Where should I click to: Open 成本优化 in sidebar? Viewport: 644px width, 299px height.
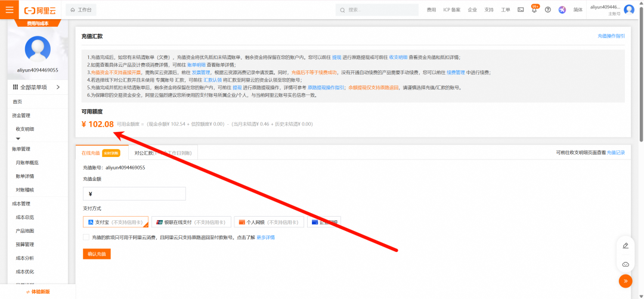[25, 272]
